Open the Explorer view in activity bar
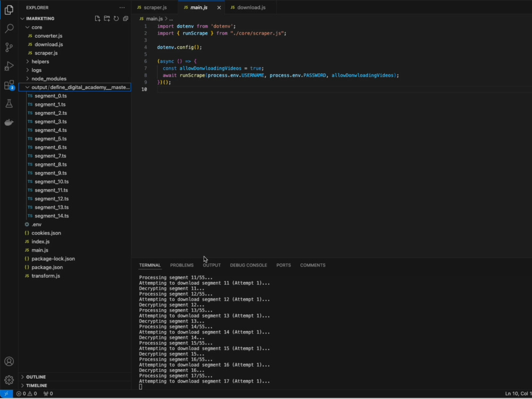 pos(9,10)
